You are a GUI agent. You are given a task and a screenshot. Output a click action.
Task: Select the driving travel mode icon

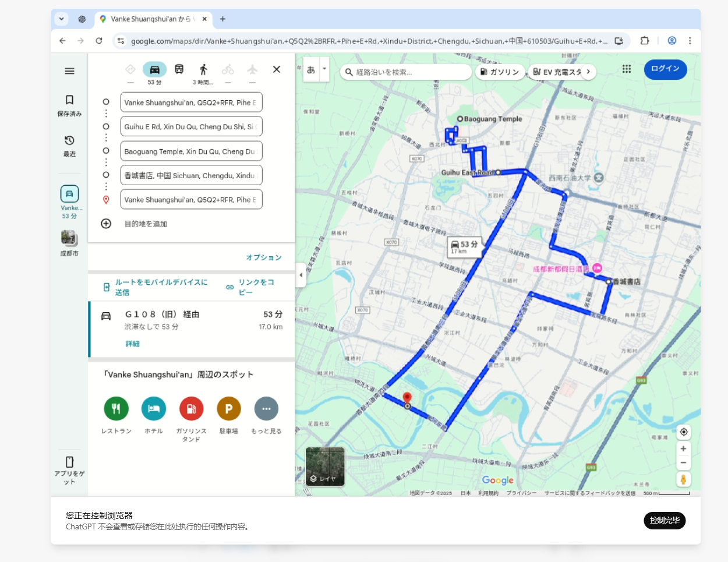click(154, 70)
